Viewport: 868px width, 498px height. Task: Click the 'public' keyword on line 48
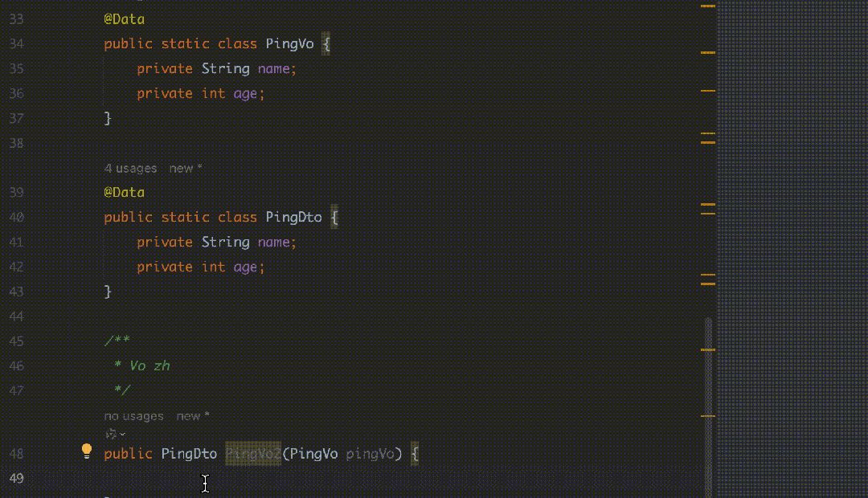[128, 454]
